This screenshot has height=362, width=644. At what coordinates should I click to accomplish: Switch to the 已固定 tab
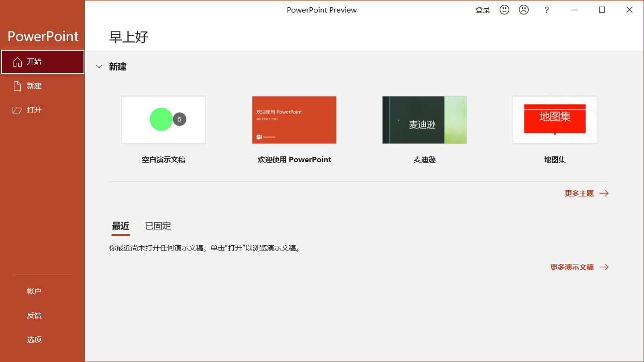coord(158,226)
